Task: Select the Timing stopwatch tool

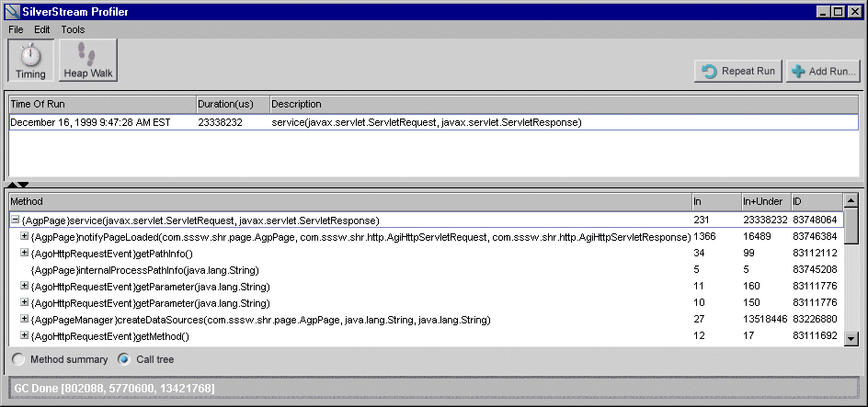Action: (x=31, y=61)
